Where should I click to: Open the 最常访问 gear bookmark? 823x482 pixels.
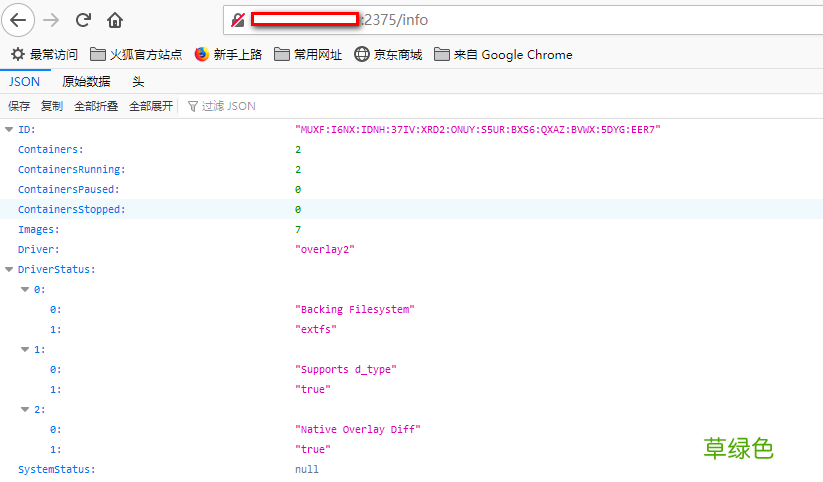44,55
